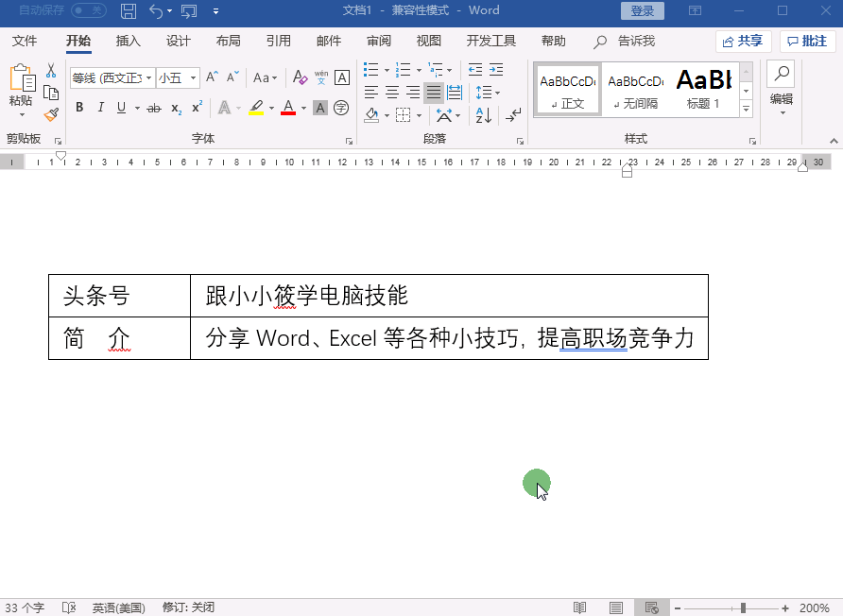
Task: Open the font size dropdown
Action: coord(194,77)
